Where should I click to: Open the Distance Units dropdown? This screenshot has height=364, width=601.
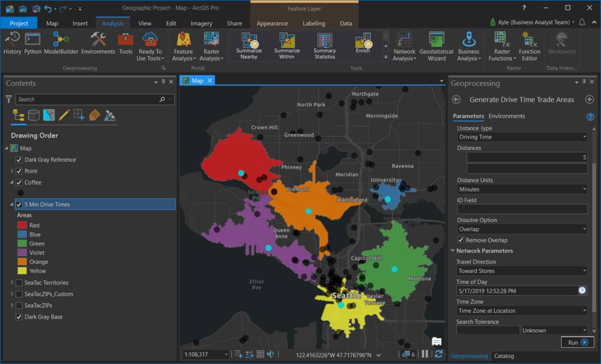coord(521,189)
